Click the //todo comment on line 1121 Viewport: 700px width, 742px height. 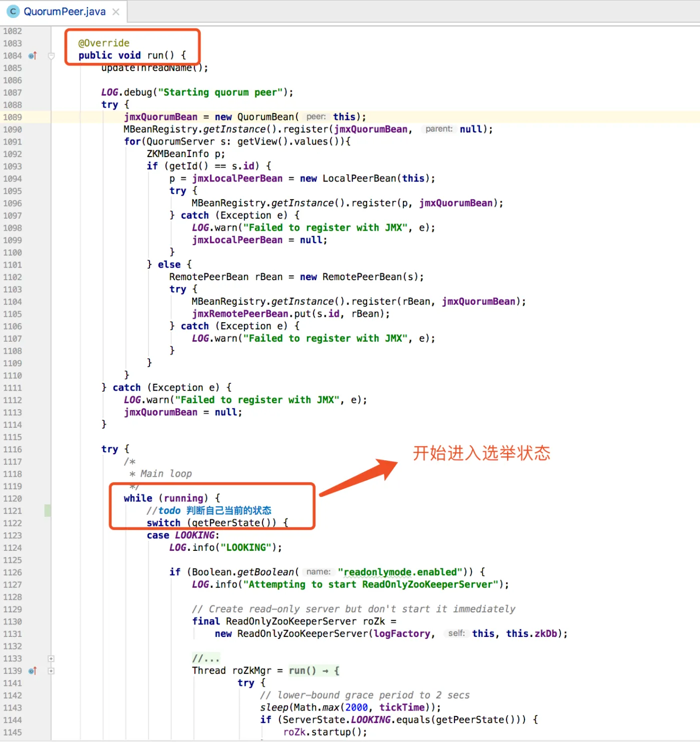(209, 511)
